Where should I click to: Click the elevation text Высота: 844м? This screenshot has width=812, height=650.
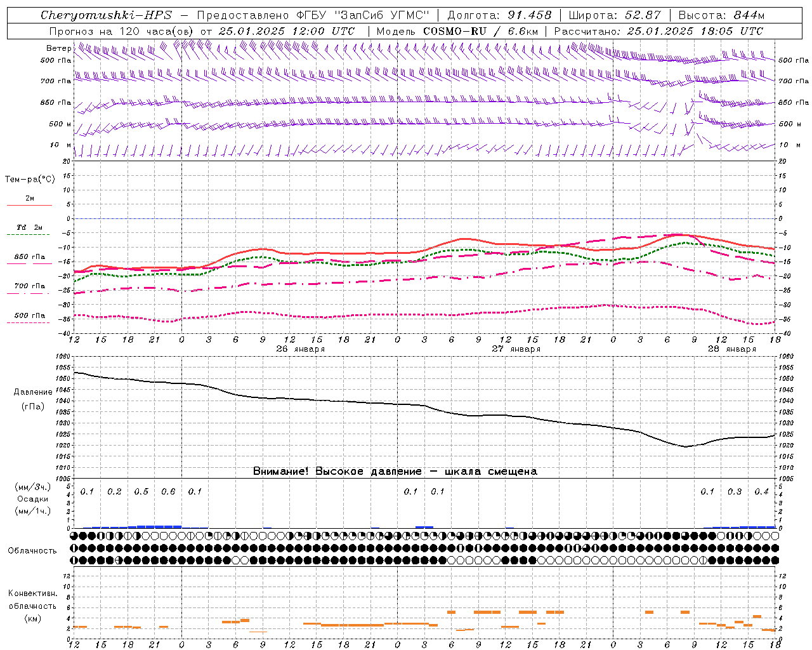pyautogui.click(x=721, y=15)
